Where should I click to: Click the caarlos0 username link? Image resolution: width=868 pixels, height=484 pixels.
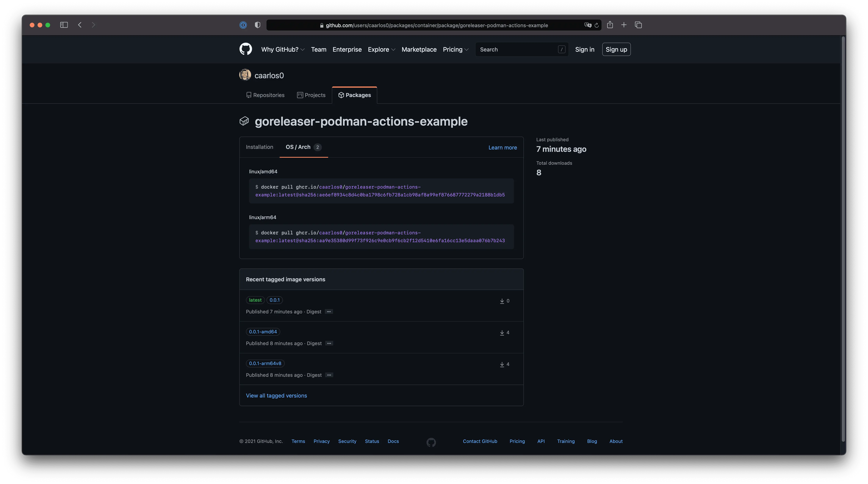(269, 76)
